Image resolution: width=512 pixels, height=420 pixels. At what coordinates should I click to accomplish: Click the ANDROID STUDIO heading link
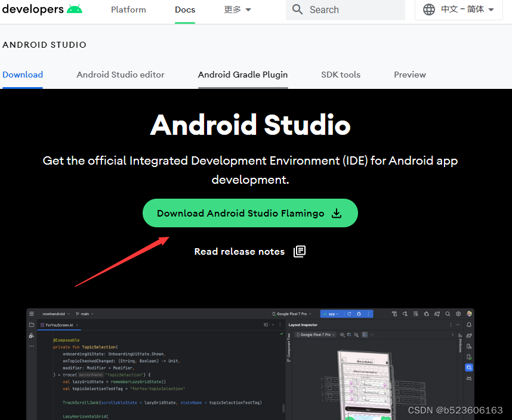(44, 45)
